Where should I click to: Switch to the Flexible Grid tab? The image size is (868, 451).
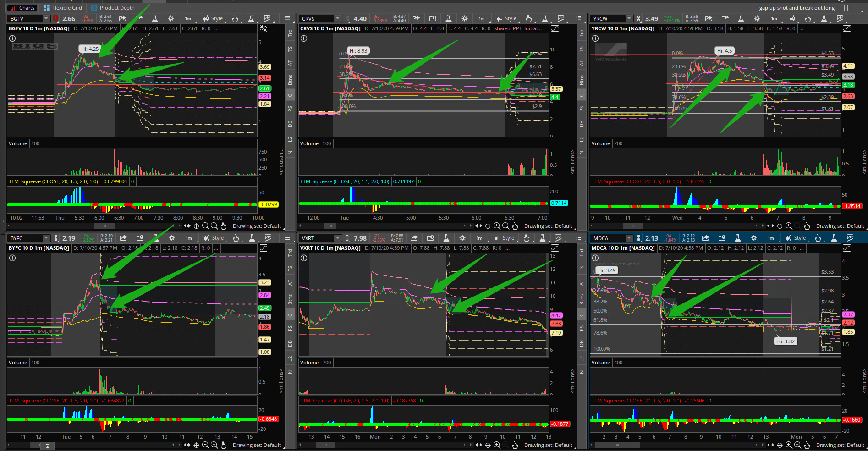[x=63, y=8]
